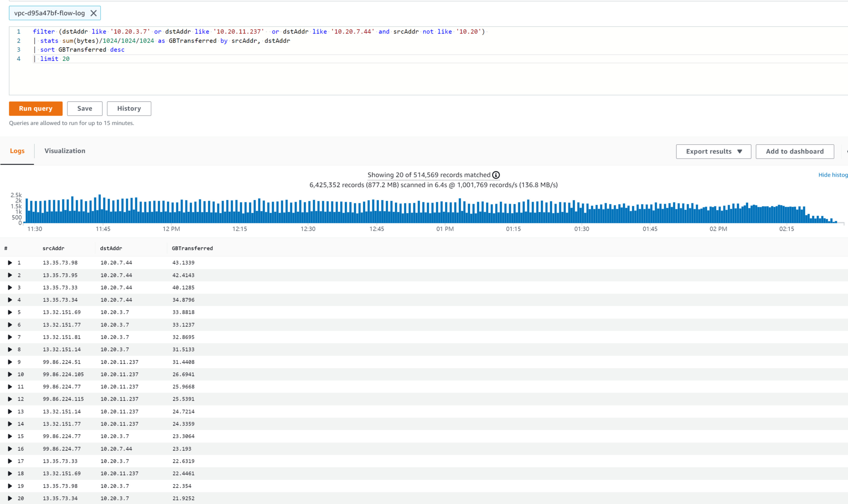Viewport: 848px width, 504px height.
Task: Open the query History
Action: click(x=129, y=108)
